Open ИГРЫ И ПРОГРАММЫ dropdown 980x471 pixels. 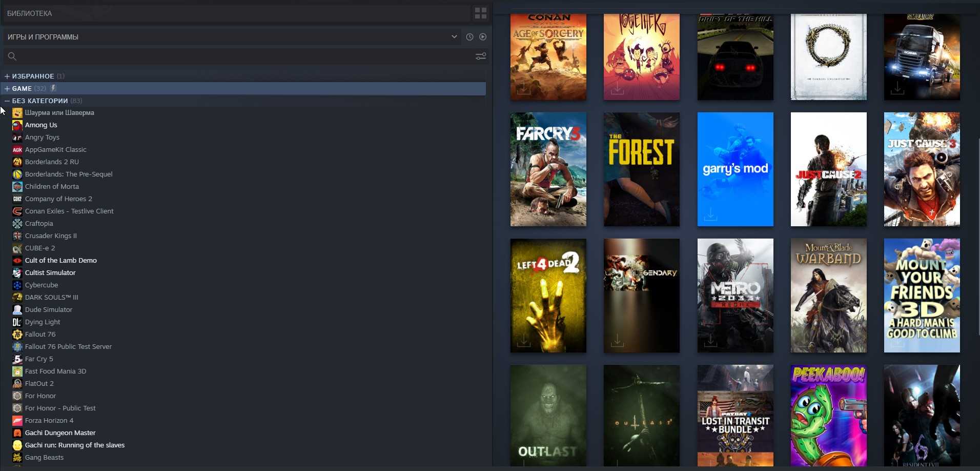click(x=232, y=37)
